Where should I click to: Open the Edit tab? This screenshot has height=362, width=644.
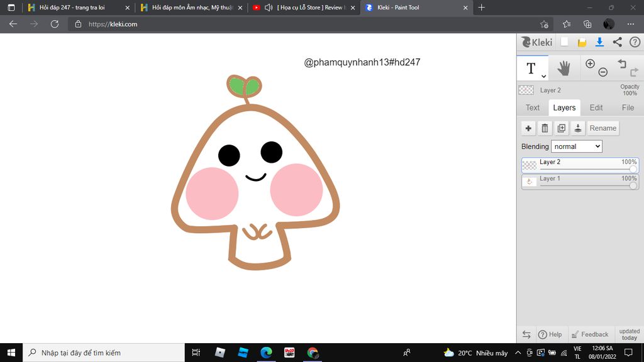coord(596,107)
